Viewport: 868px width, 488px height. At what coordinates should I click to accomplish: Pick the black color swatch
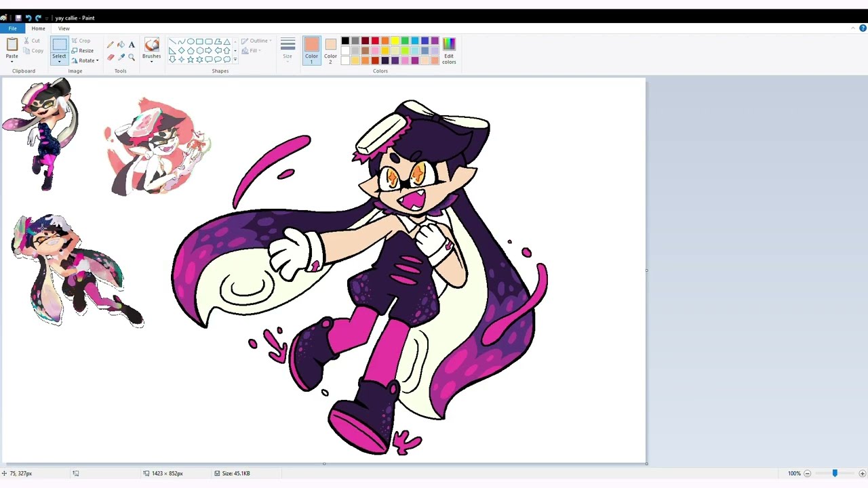pos(345,41)
